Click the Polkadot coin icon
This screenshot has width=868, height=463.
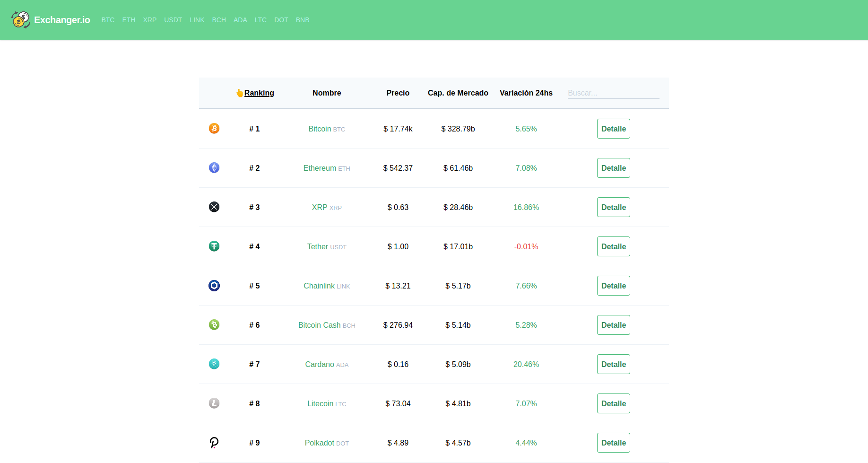pos(214,443)
